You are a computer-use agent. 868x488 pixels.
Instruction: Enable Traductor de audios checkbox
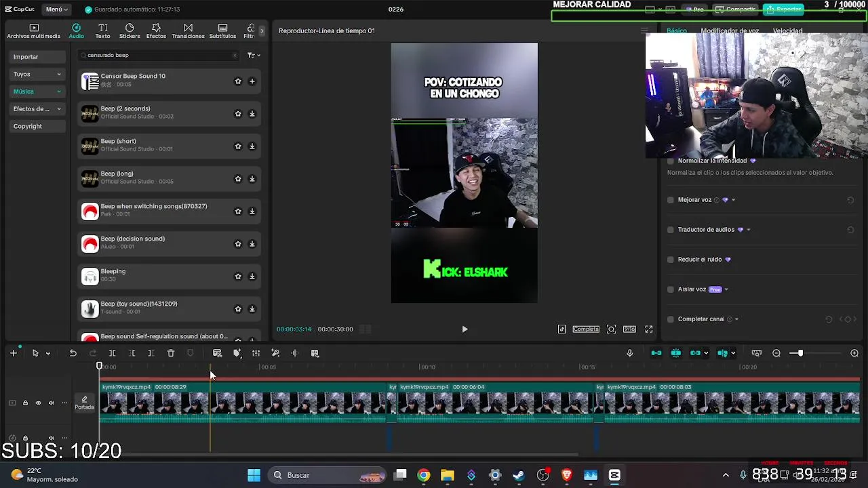(671, 230)
